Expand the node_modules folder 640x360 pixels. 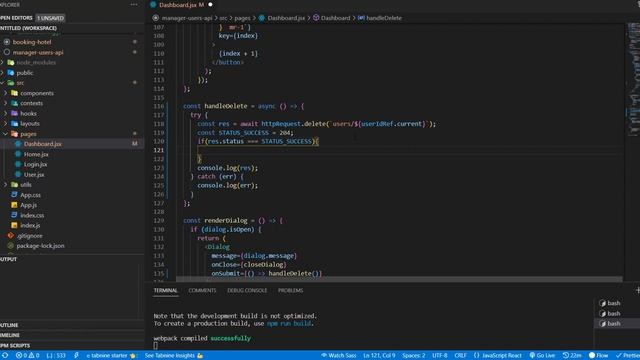(36, 62)
